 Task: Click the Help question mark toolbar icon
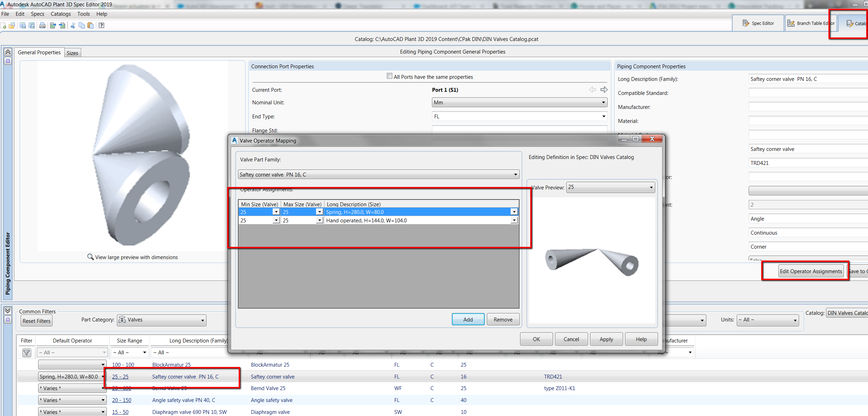click(101, 25)
